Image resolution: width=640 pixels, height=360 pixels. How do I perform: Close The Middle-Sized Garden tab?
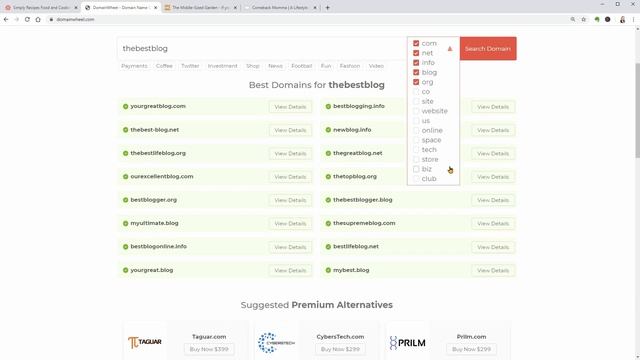click(235, 7)
